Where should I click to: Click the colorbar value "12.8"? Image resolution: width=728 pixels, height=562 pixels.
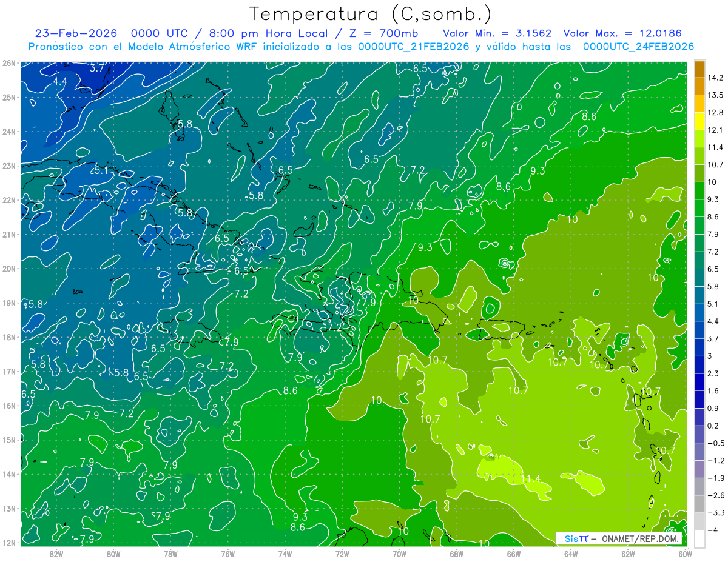click(715, 112)
